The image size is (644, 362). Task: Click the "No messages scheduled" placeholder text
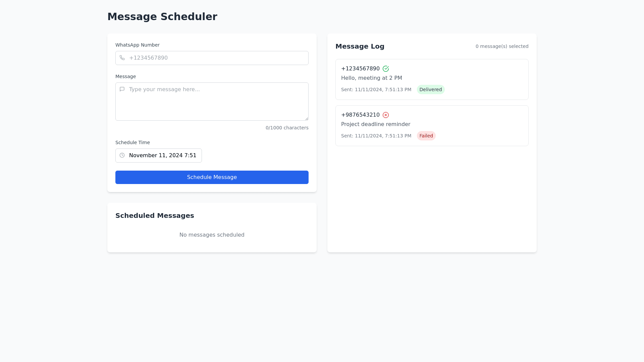(x=212, y=235)
